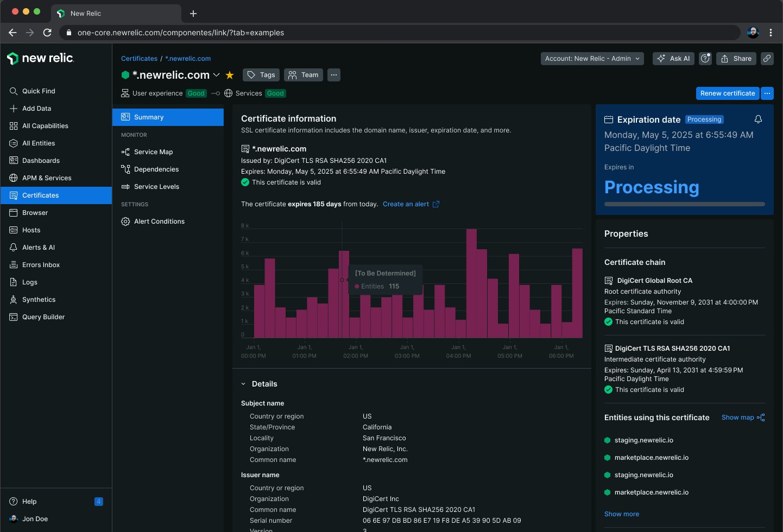Toggle expiration notification bell
This screenshot has height=532, width=783.
pyautogui.click(x=759, y=119)
